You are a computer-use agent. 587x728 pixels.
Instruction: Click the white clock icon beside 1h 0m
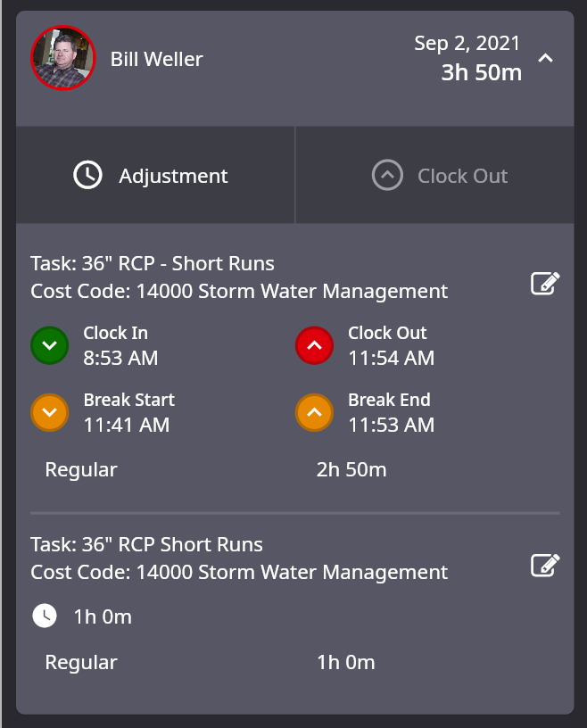45,616
